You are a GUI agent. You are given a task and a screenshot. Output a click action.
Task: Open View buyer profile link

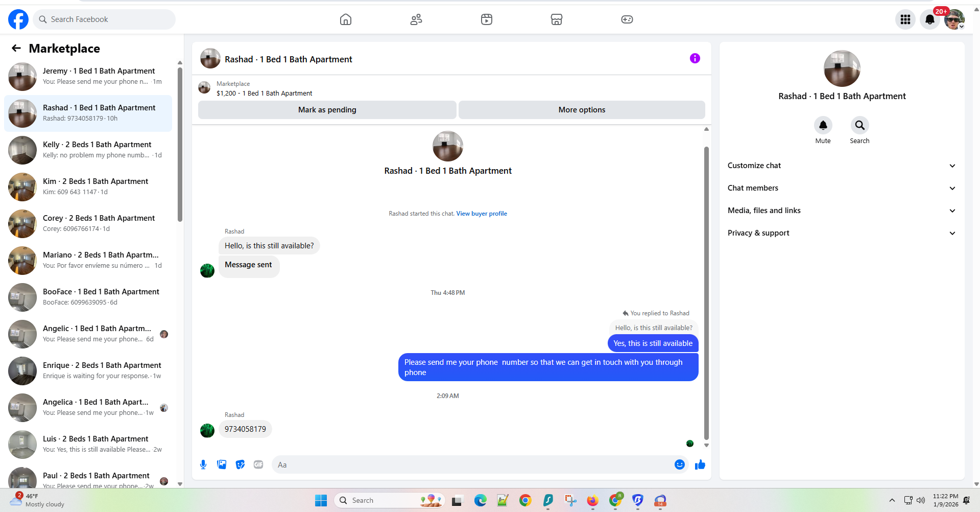pyautogui.click(x=482, y=214)
